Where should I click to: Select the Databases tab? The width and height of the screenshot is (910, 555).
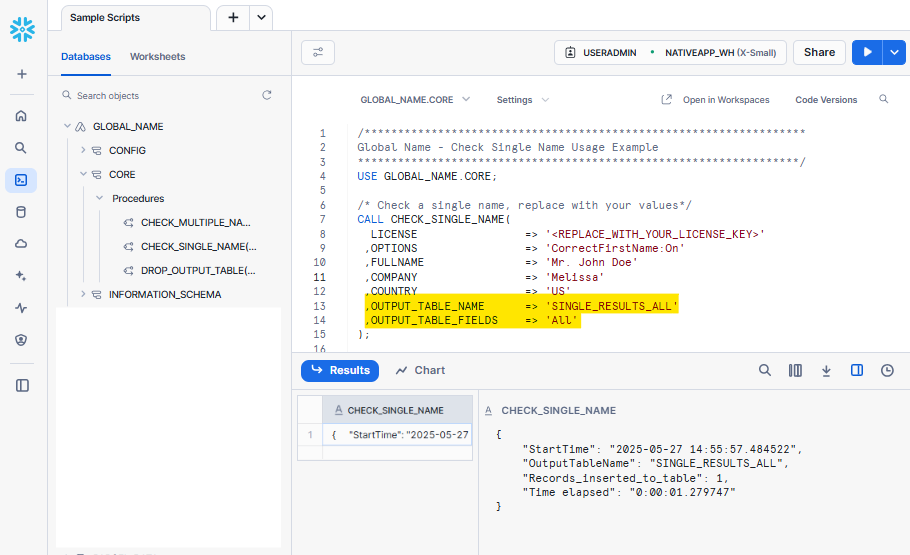click(x=86, y=56)
